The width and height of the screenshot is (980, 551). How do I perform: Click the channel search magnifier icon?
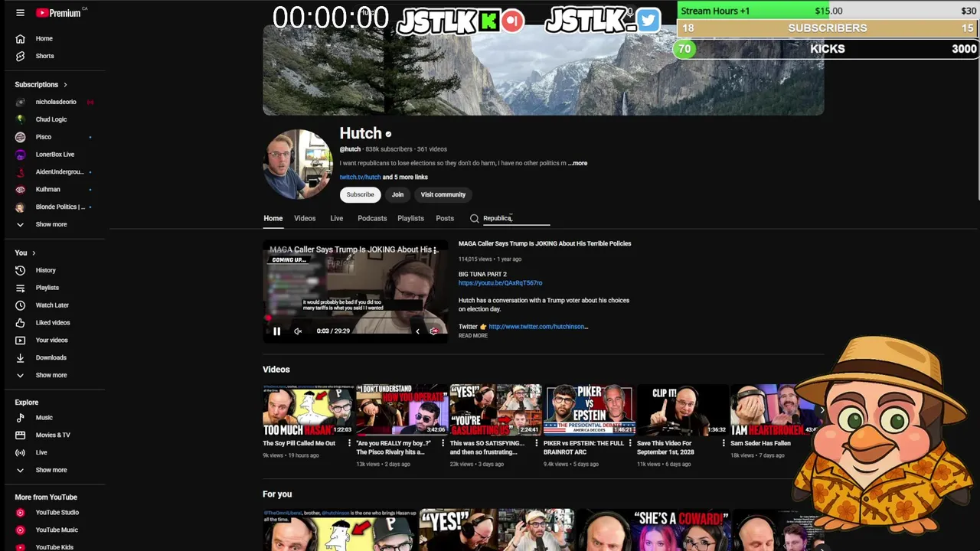475,218
